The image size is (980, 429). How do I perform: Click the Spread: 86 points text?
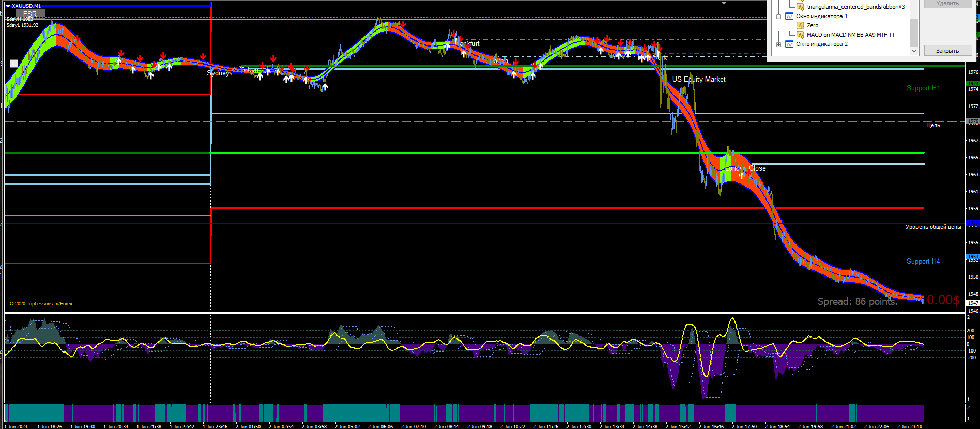(x=857, y=301)
